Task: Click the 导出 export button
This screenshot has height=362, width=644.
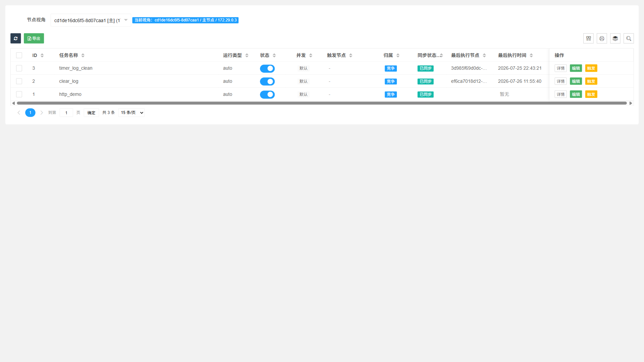Action: click(x=34, y=39)
